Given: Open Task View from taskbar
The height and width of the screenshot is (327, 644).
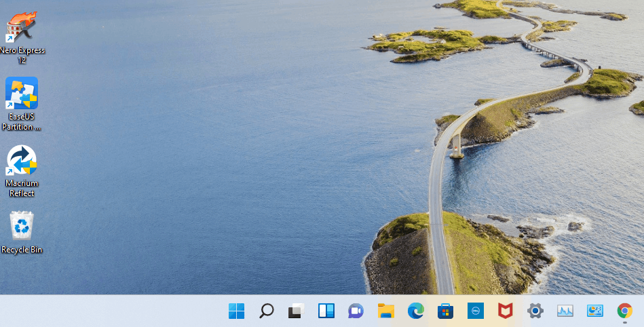Looking at the screenshot, I should [296, 311].
